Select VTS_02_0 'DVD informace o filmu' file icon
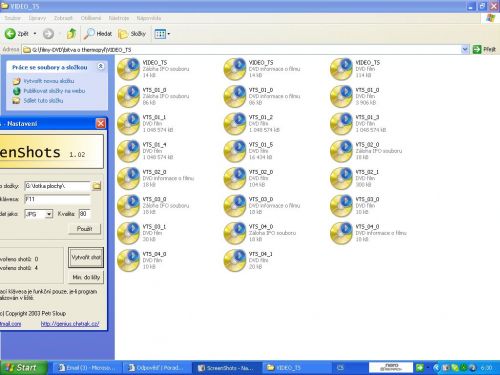The width and height of the screenshot is (500, 375). point(129,178)
